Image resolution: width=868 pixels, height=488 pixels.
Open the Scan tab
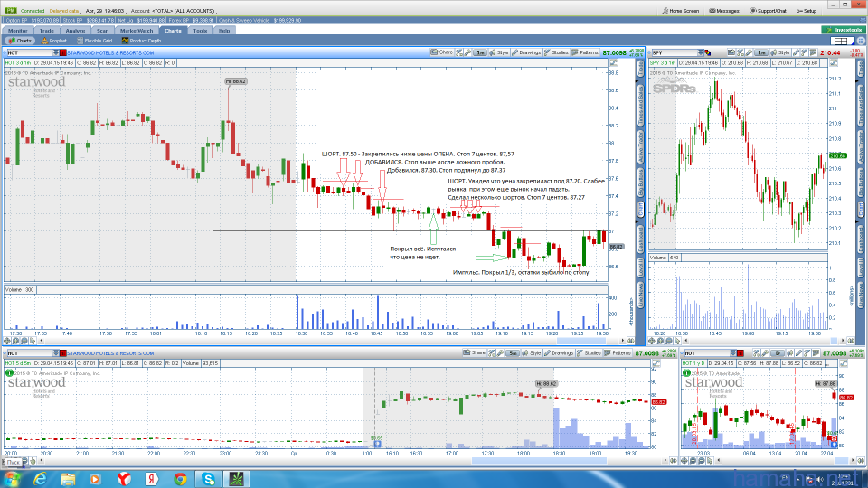coord(103,31)
